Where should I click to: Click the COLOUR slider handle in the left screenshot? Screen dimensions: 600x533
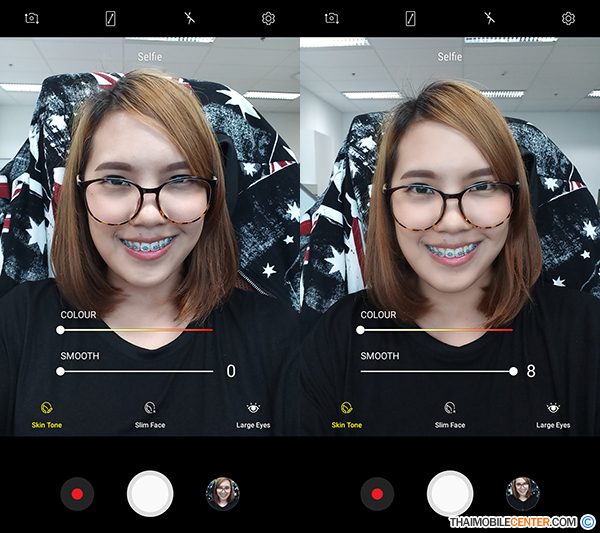(60, 330)
